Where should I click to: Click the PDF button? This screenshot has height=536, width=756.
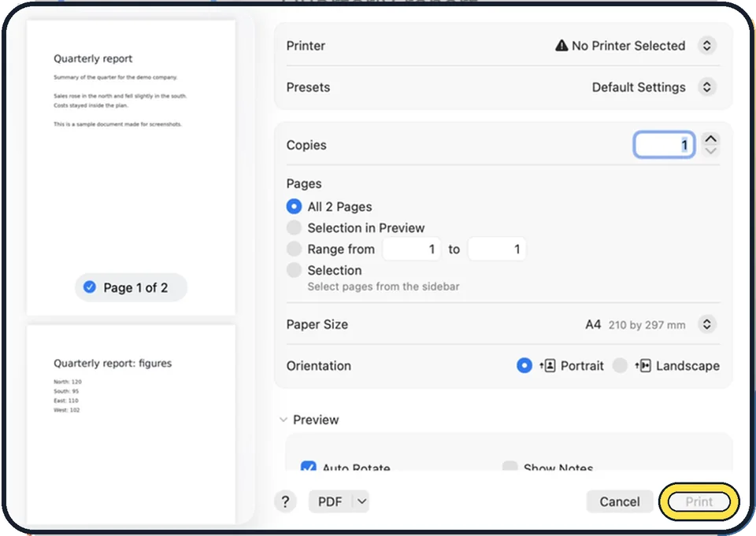330,502
